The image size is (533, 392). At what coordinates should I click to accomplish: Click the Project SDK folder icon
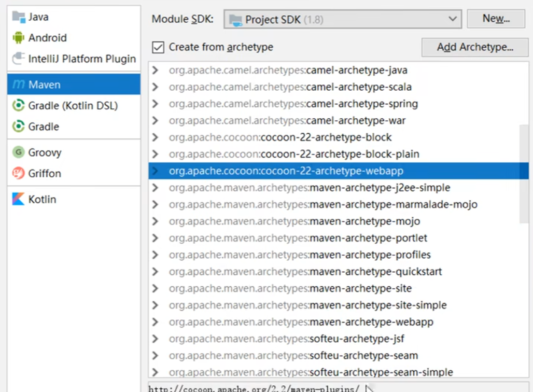coord(235,20)
